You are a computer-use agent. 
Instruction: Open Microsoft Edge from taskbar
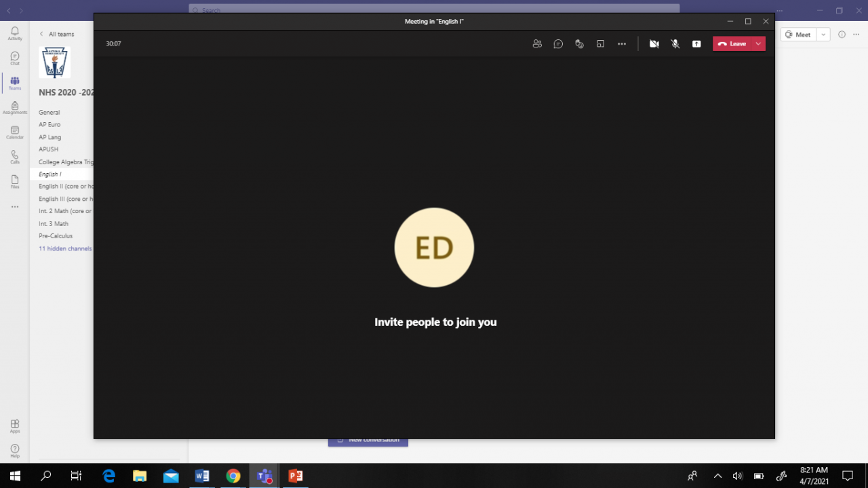click(x=108, y=476)
